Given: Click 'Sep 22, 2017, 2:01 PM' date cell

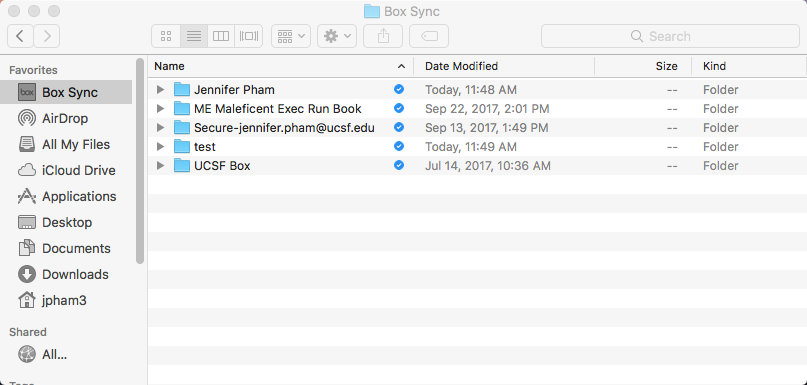Looking at the screenshot, I should click(x=487, y=109).
